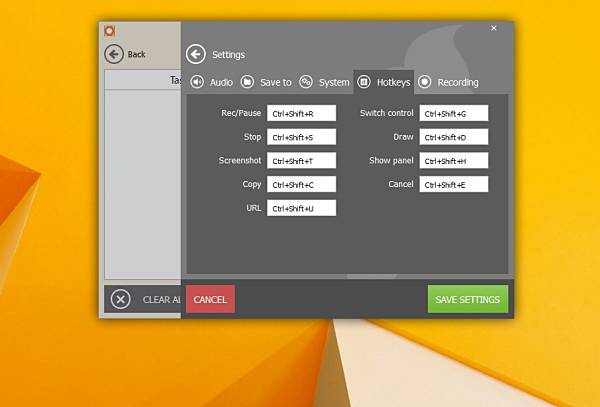Viewport: 600px width, 407px height.
Task: Click the Show panel label
Action: coord(391,161)
